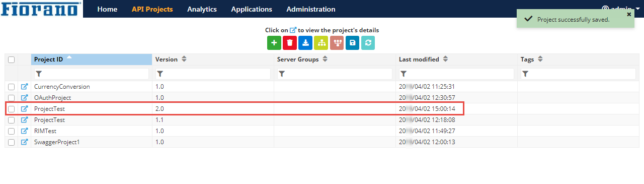
Task: Click the red trash delete icon
Action: pyautogui.click(x=290, y=43)
